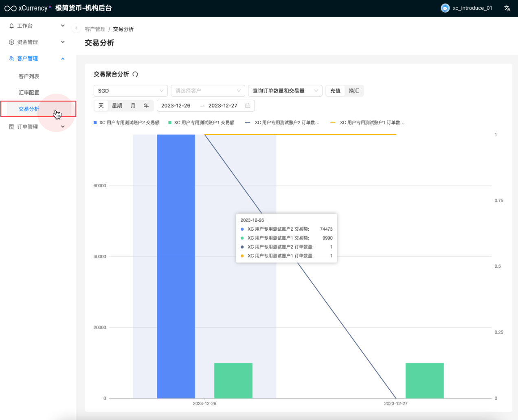
Task: Click the 客户管理 breadcrumb link
Action: click(95, 29)
